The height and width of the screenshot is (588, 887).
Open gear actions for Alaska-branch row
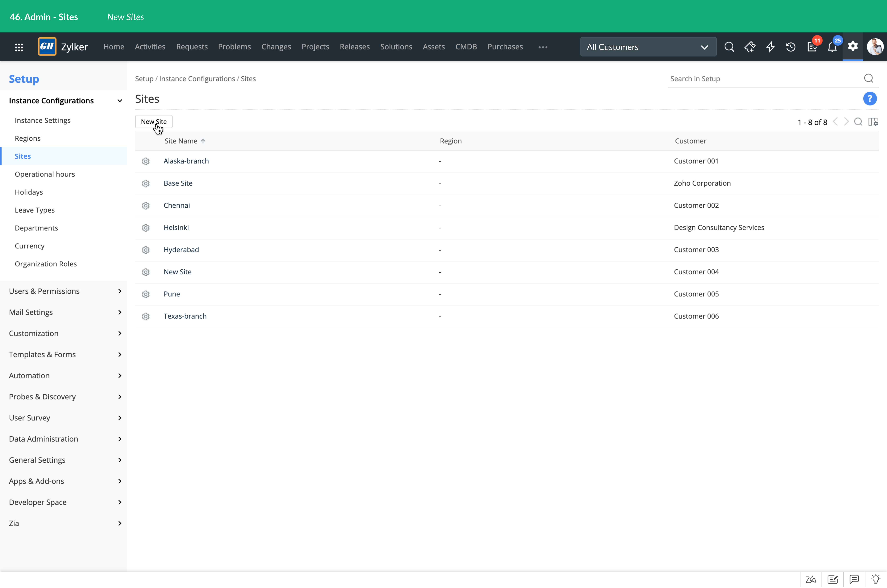tap(146, 161)
